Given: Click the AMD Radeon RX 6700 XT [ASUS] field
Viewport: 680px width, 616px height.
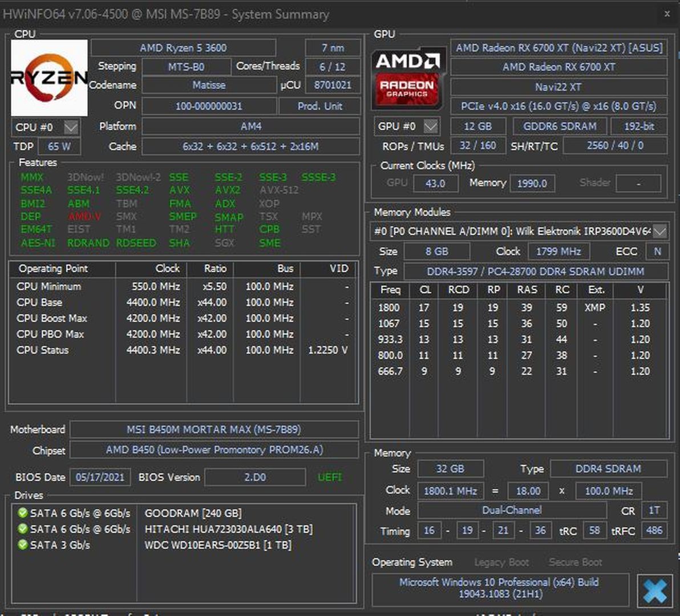Looking at the screenshot, I should (x=559, y=48).
